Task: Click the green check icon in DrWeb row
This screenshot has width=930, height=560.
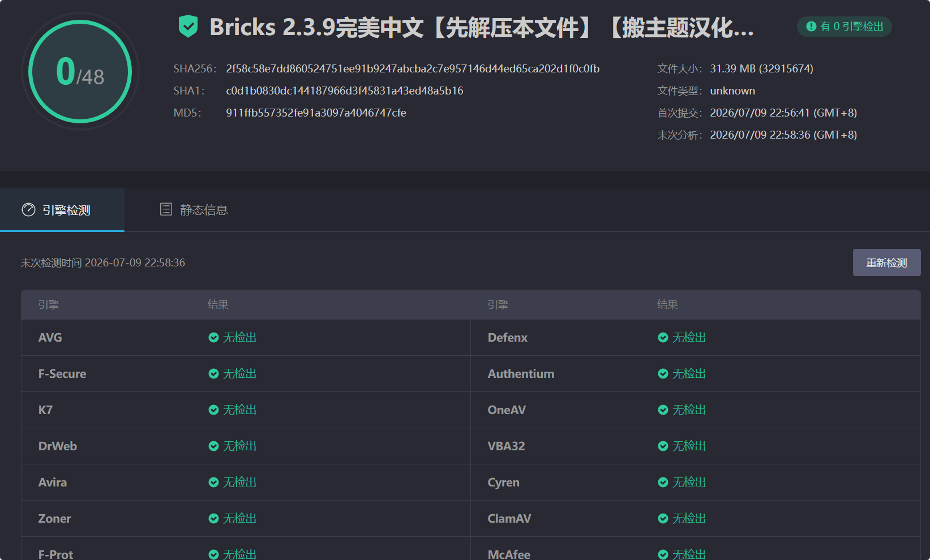Action: tap(213, 446)
